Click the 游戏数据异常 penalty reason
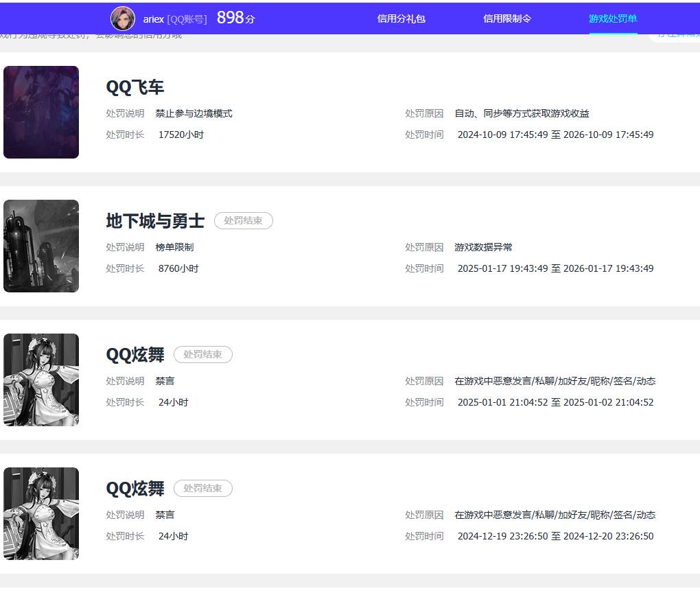Image resolution: width=700 pixels, height=593 pixels. pos(483,247)
